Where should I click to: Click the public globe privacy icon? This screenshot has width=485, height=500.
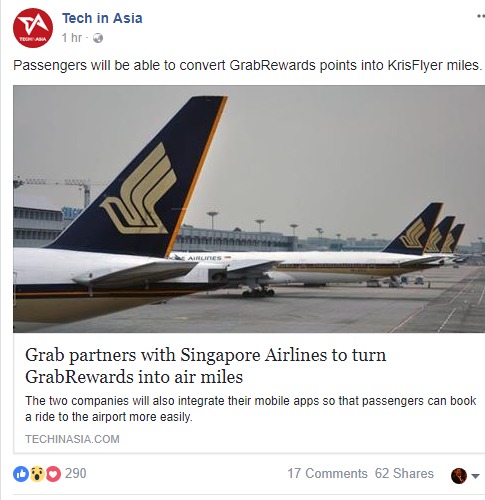[x=98, y=38]
